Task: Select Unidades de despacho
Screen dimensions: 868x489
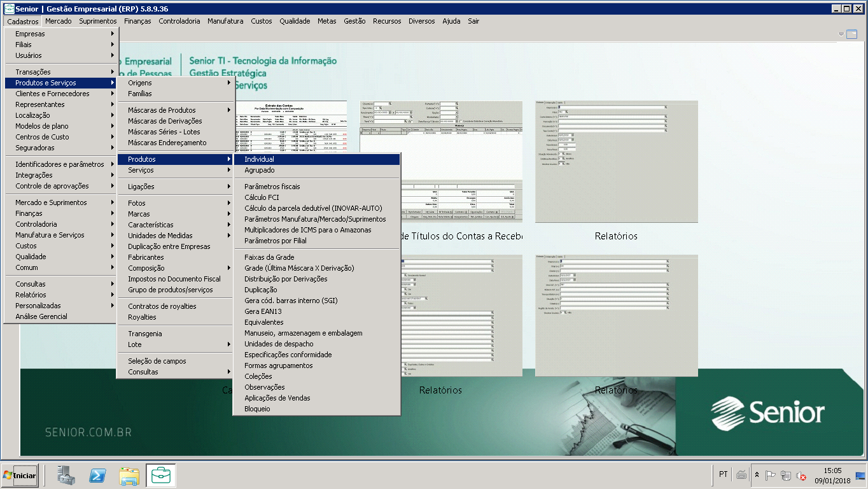Action: coord(317,344)
